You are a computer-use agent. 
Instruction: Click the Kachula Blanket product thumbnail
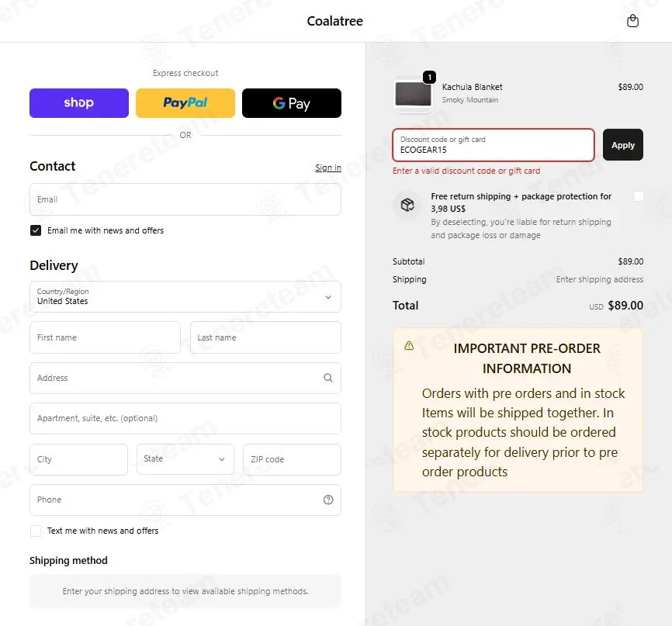tap(413, 94)
